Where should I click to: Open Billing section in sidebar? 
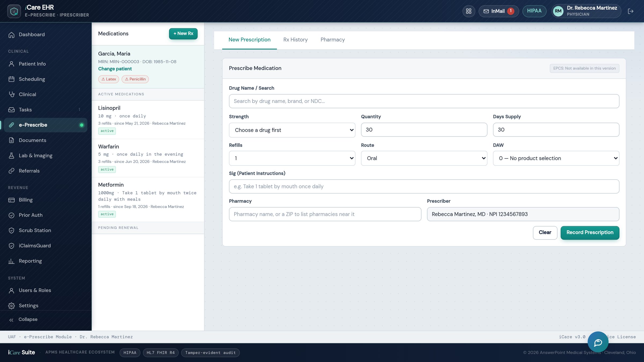[x=46, y=200]
